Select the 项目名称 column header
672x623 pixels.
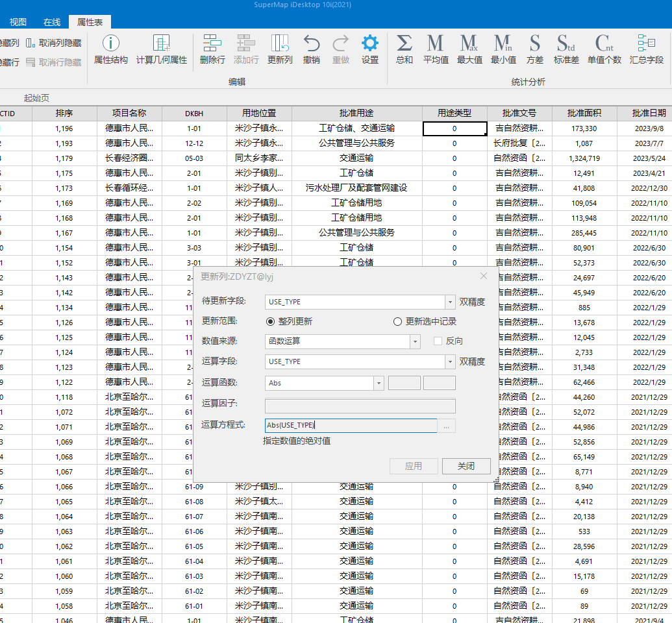129,114
